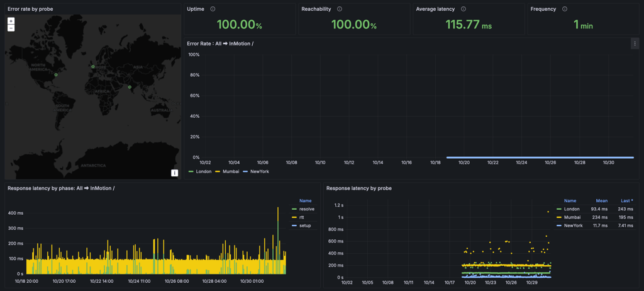Click the 10/20 label on Error Rate axis
644x291 pixels.
pyautogui.click(x=464, y=163)
